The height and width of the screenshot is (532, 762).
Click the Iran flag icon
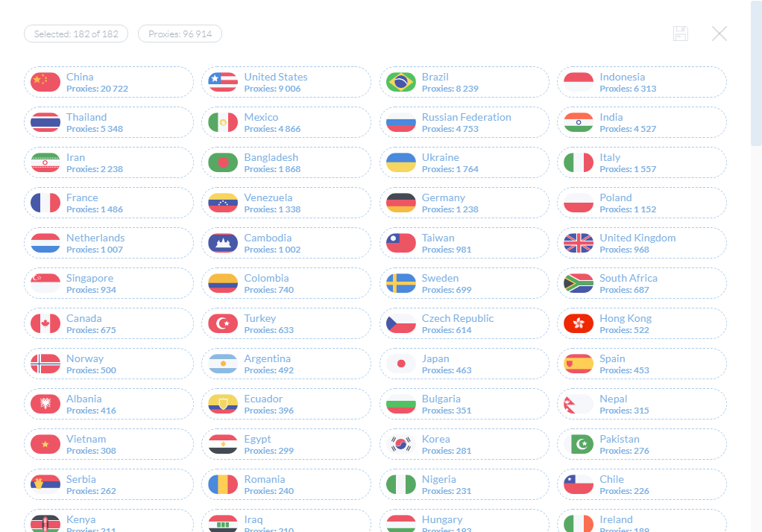(x=45, y=162)
